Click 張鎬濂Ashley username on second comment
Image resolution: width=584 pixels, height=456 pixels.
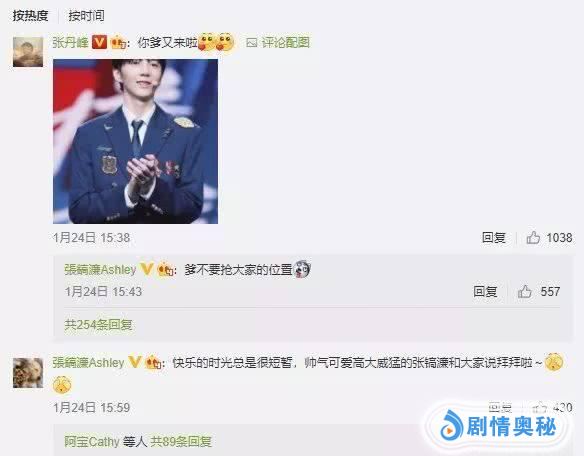88,362
